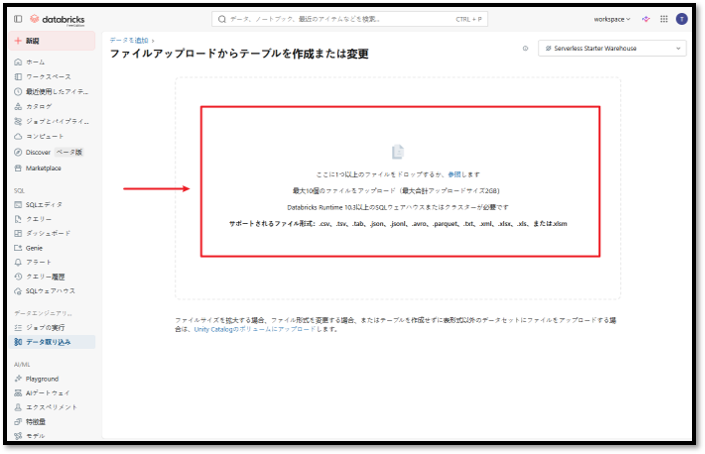Open カタログ in the sidebar
Screen dimensions: 705x454
click(x=39, y=106)
